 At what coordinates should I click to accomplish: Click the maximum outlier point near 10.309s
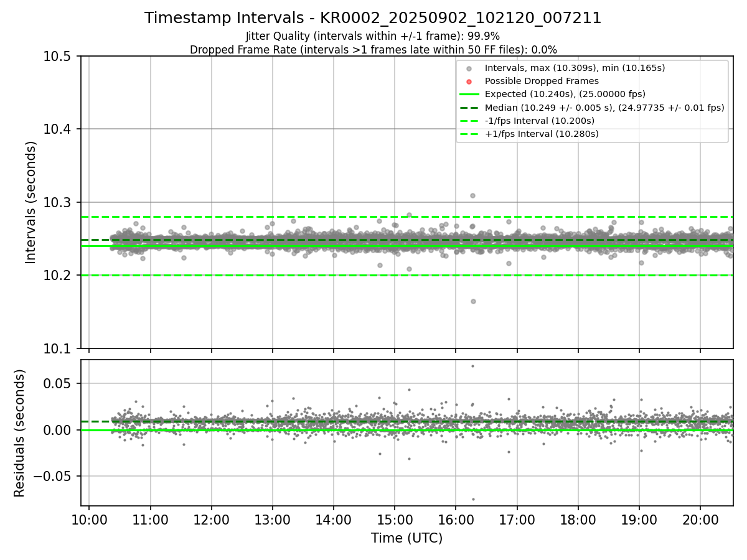pos(472,195)
